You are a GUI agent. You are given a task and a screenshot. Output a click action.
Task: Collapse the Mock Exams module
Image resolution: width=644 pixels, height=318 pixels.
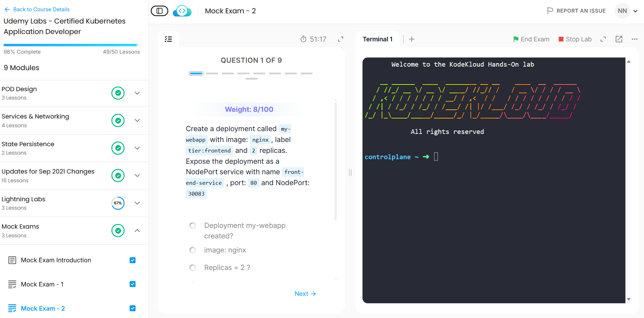pos(137,231)
